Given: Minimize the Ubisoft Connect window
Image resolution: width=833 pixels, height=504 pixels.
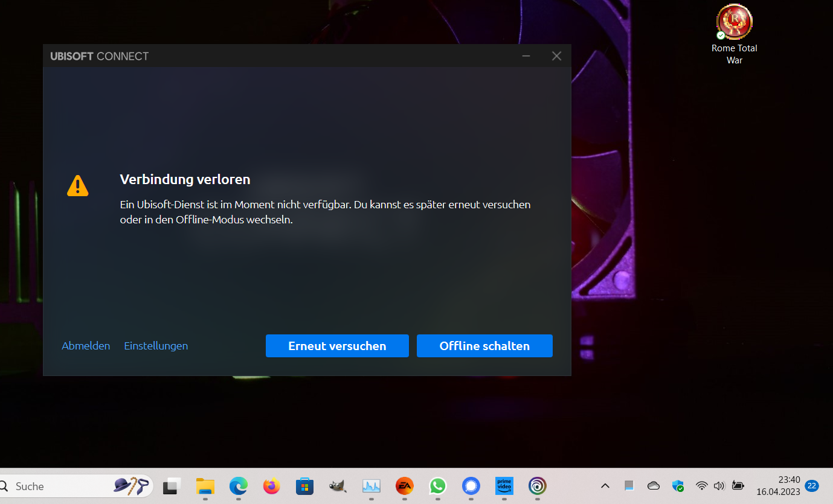Looking at the screenshot, I should tap(526, 56).
